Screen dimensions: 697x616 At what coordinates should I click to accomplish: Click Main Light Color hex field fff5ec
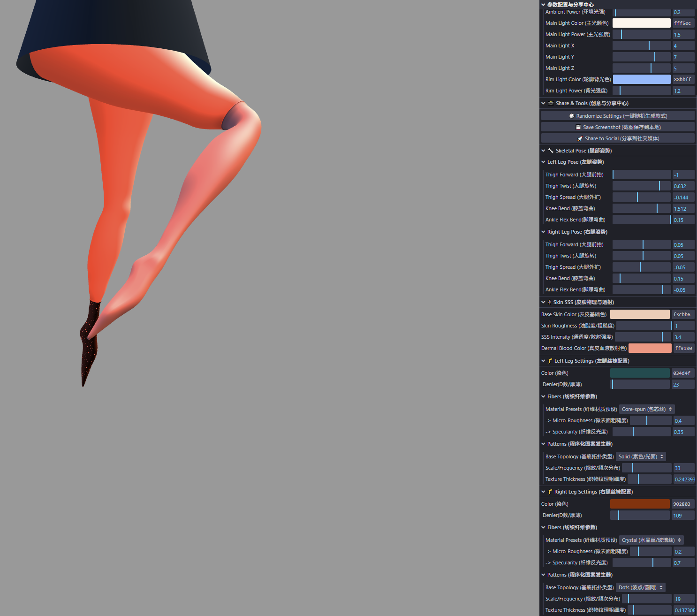tap(683, 23)
